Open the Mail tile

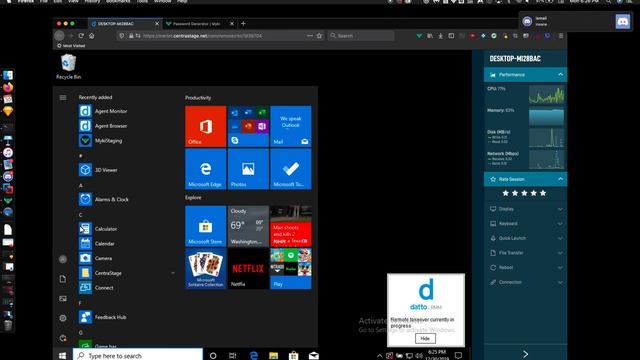click(x=291, y=126)
